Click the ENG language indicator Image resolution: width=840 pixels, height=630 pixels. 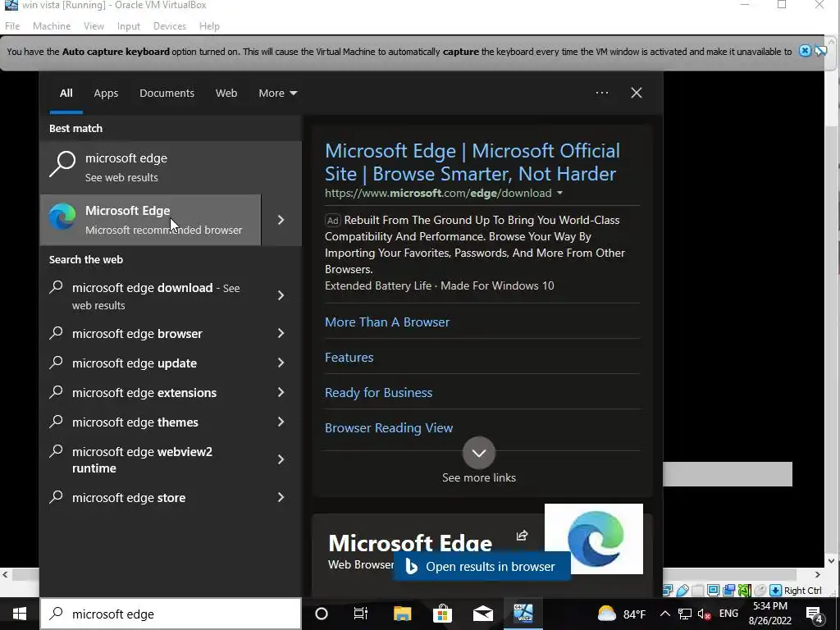[x=728, y=614]
